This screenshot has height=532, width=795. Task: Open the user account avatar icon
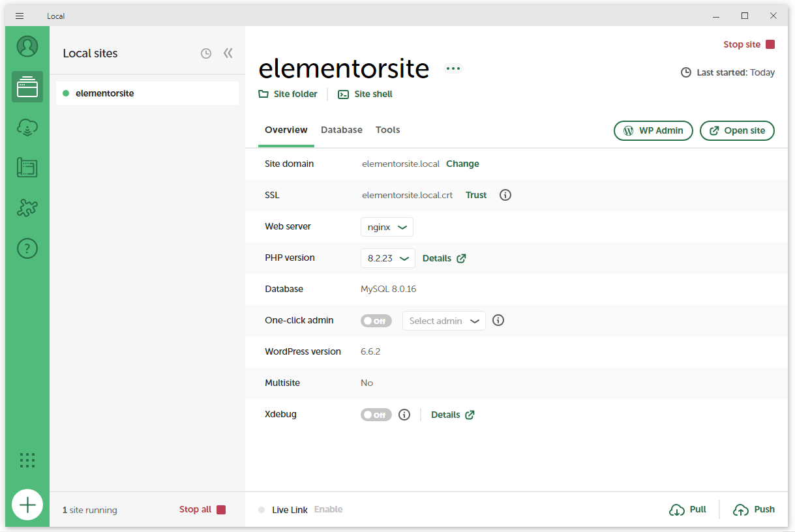pyautogui.click(x=27, y=47)
